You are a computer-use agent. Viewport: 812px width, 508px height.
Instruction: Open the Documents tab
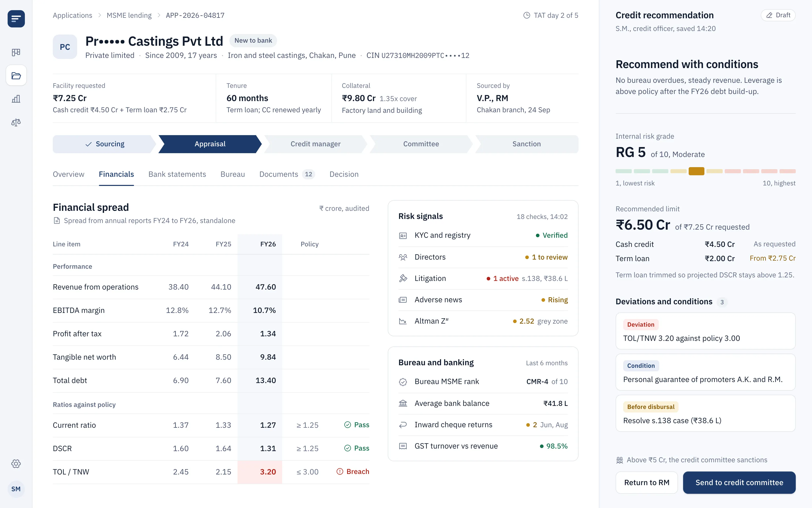pyautogui.click(x=287, y=174)
